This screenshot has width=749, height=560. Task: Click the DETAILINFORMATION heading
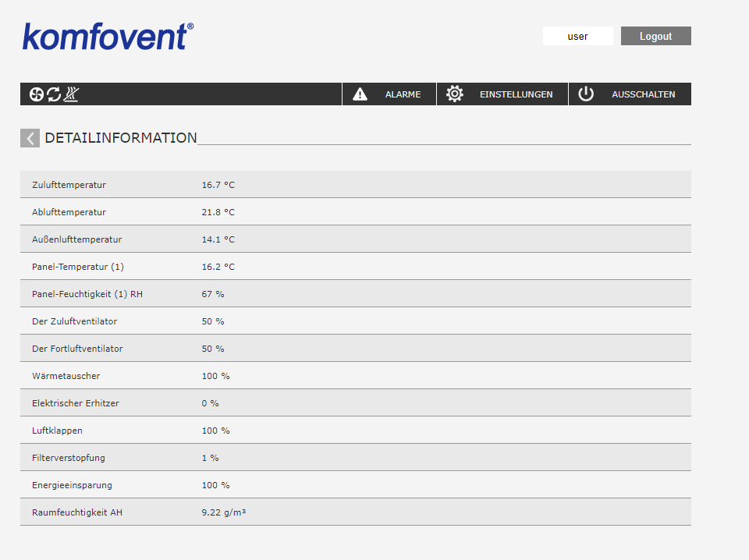120,138
